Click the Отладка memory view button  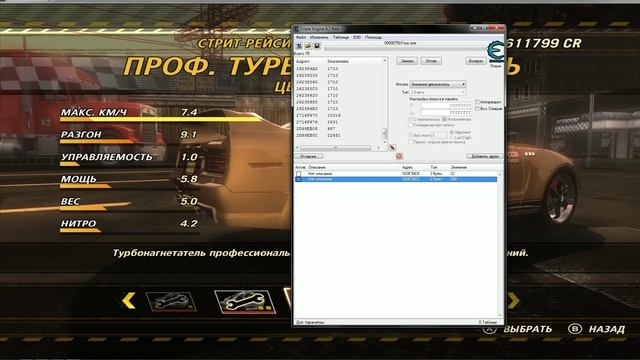[x=309, y=156]
